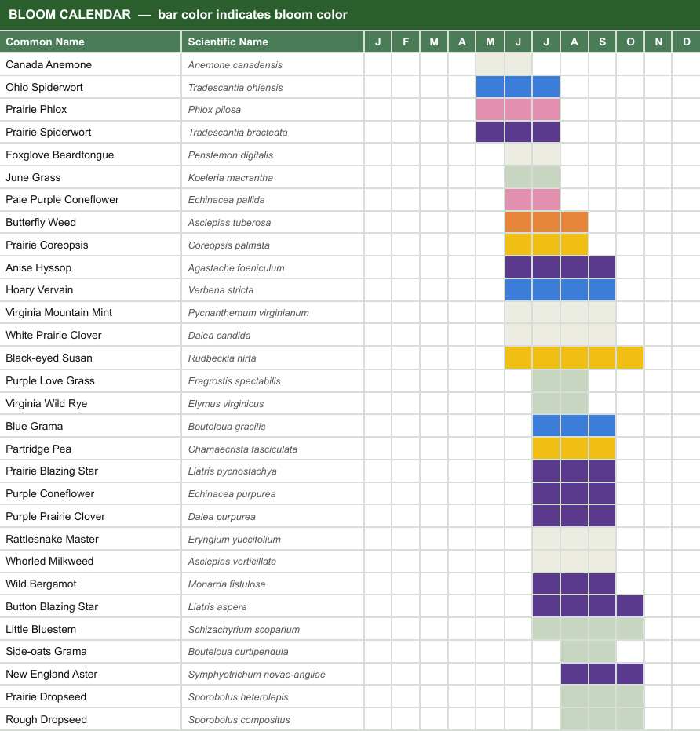This screenshot has width=700, height=731.
Task: Click the Little Bluestem row label
Action: click(41, 629)
